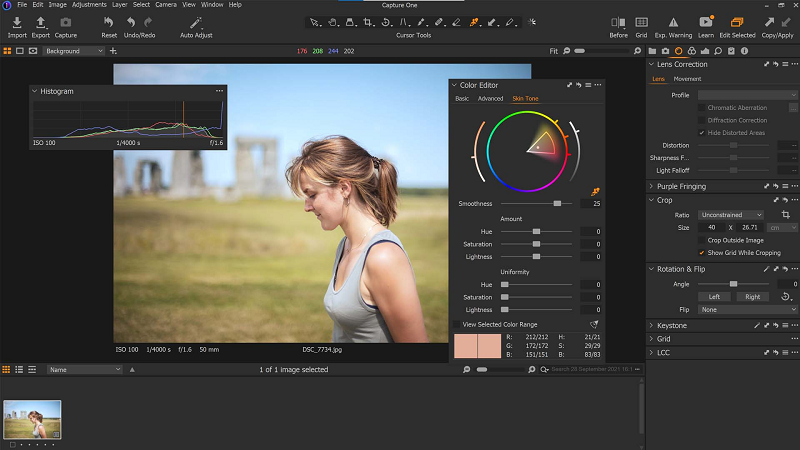Click the Reset adjustments icon
The width and height of the screenshot is (800, 450).
click(x=109, y=22)
